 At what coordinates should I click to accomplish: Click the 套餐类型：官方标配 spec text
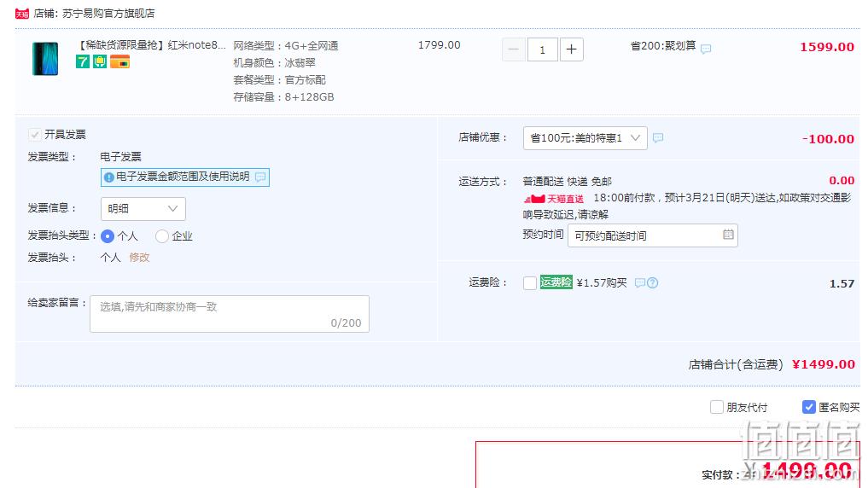coord(280,79)
